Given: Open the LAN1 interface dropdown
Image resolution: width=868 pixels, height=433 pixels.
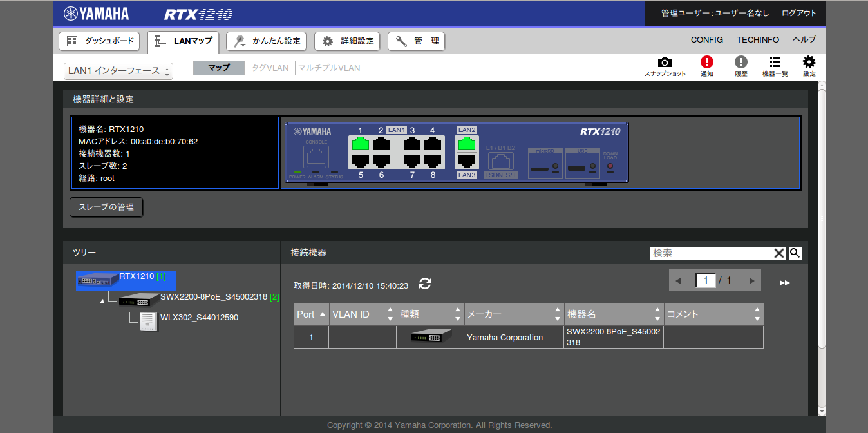Looking at the screenshot, I should coord(118,71).
